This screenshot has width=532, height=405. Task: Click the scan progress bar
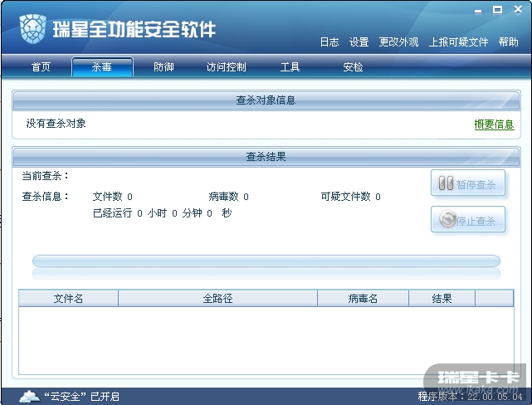(x=266, y=261)
